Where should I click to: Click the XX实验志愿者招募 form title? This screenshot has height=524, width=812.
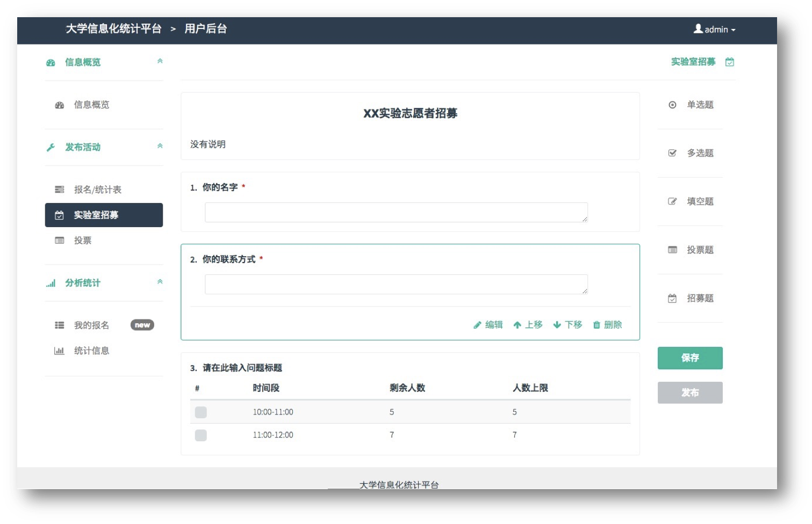pos(411,113)
